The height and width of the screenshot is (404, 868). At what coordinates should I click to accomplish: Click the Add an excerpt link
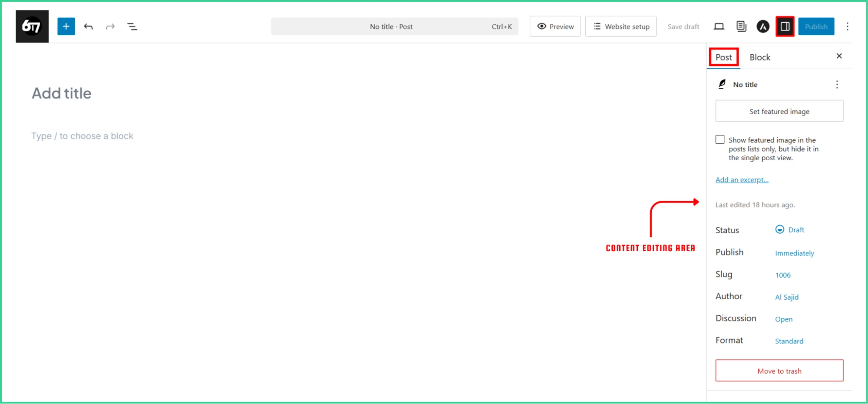click(742, 180)
